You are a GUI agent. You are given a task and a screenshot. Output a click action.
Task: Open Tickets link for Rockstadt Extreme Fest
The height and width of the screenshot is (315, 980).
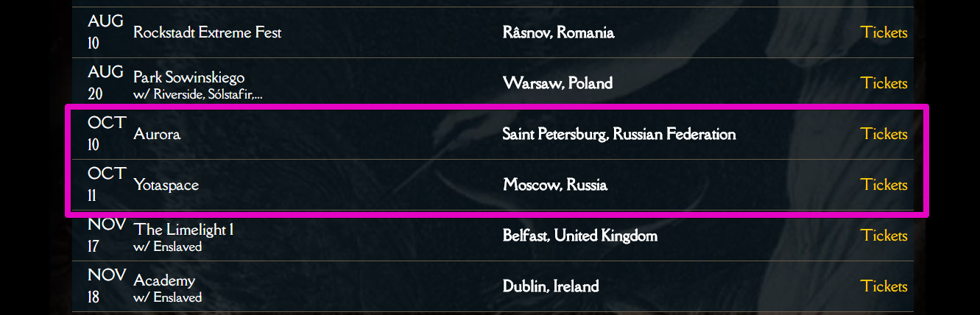pyautogui.click(x=884, y=32)
